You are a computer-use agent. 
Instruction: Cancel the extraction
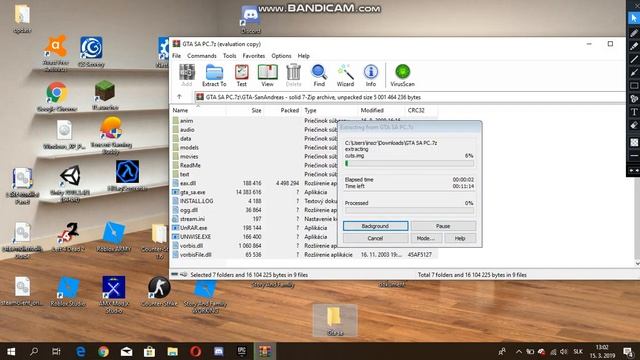tap(376, 238)
